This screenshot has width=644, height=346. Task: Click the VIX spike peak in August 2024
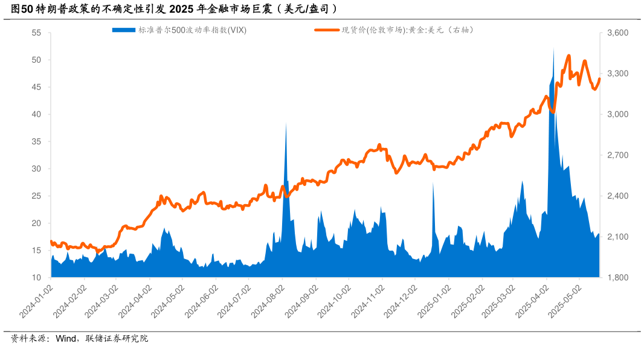click(x=286, y=124)
